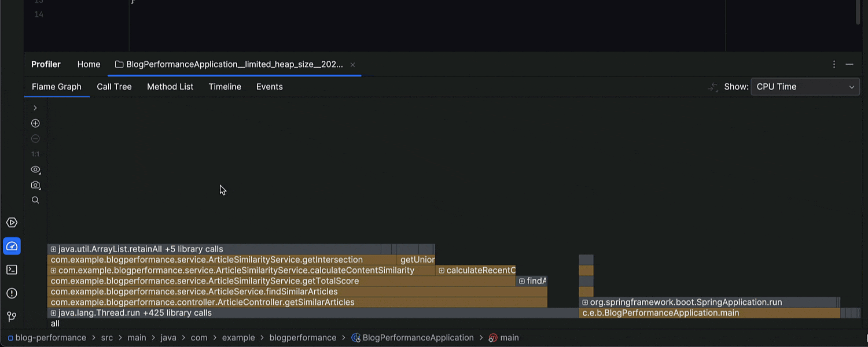Search methods in the flame graph

click(35, 200)
